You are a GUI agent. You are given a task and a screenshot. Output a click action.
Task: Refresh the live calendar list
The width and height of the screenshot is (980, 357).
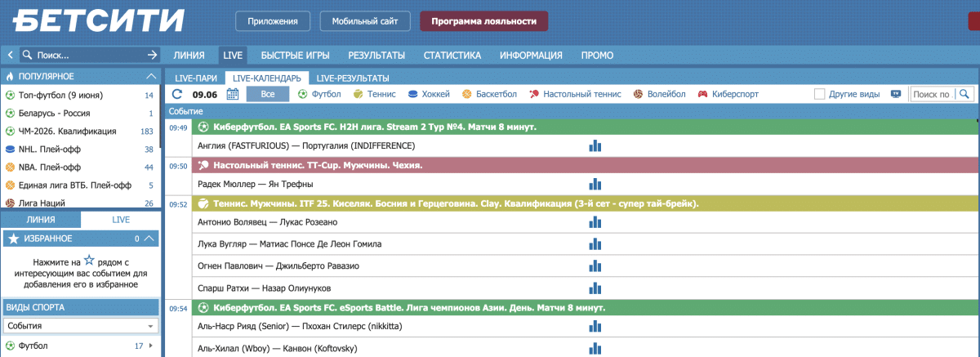coord(177,94)
